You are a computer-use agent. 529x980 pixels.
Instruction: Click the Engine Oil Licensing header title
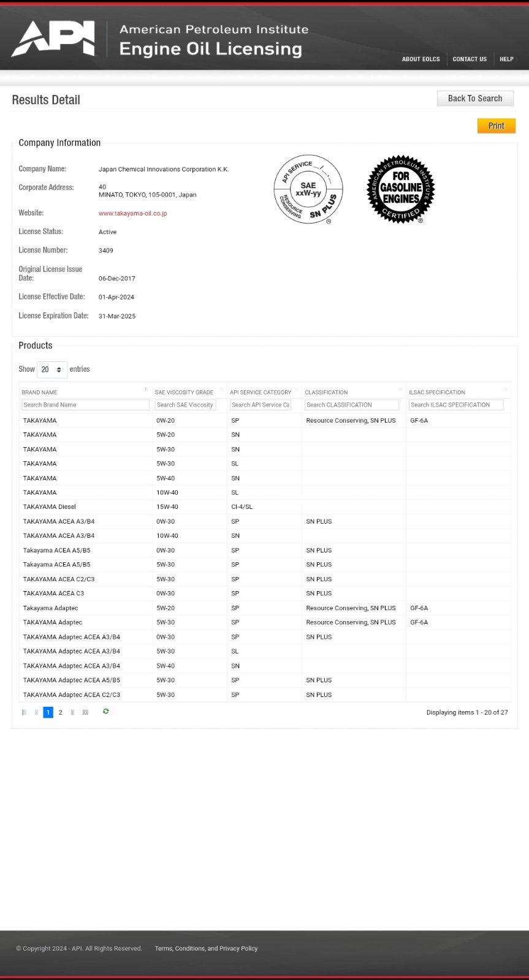pyautogui.click(x=211, y=49)
